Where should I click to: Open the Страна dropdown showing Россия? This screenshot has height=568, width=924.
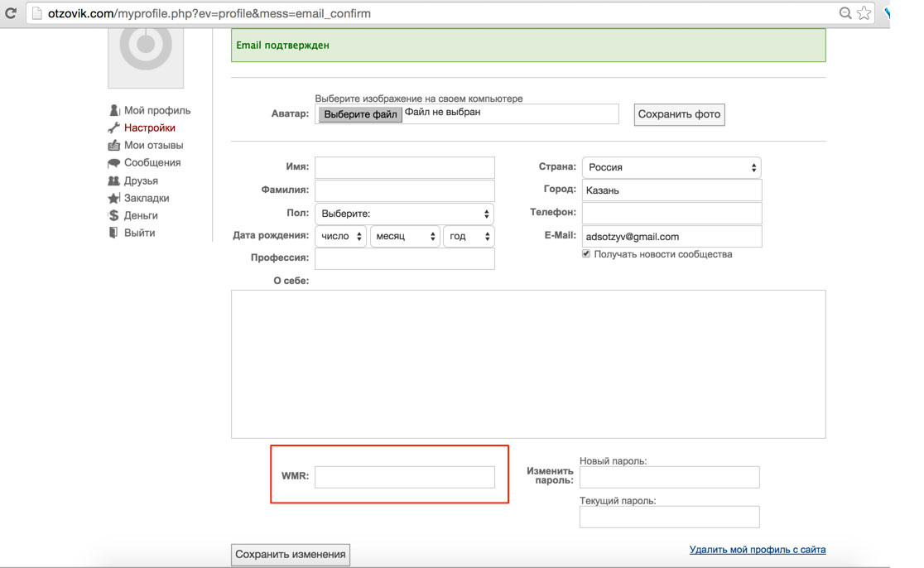(671, 167)
